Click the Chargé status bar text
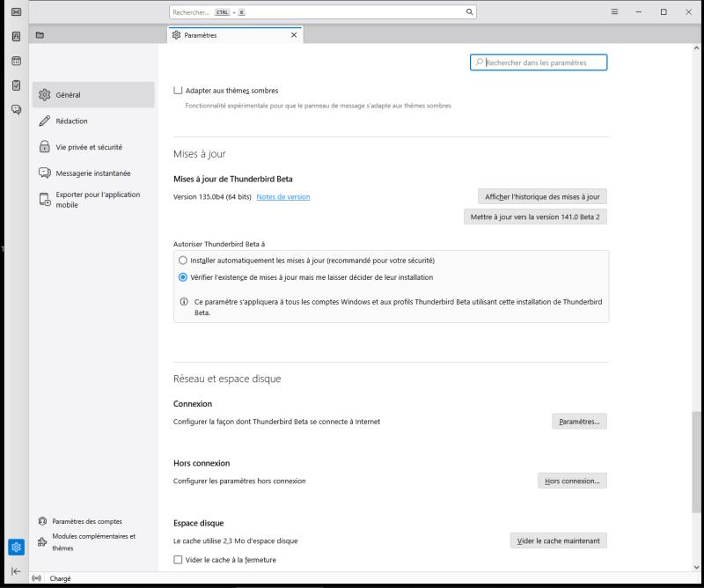This screenshot has height=588, width=704. click(x=60, y=578)
